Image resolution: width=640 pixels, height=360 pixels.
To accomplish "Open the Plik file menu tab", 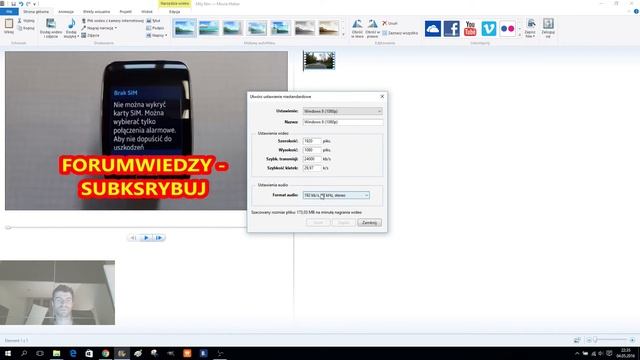I will pyautogui.click(x=9, y=11).
